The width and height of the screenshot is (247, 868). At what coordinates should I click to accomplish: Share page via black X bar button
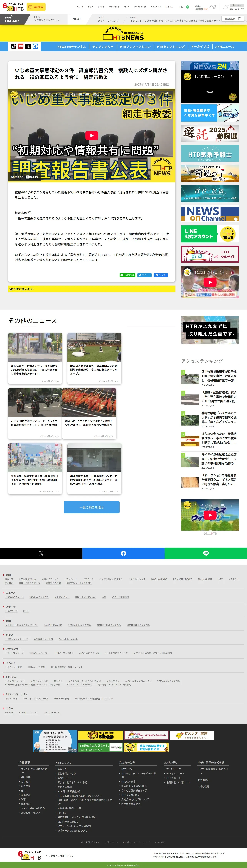[41, 553]
